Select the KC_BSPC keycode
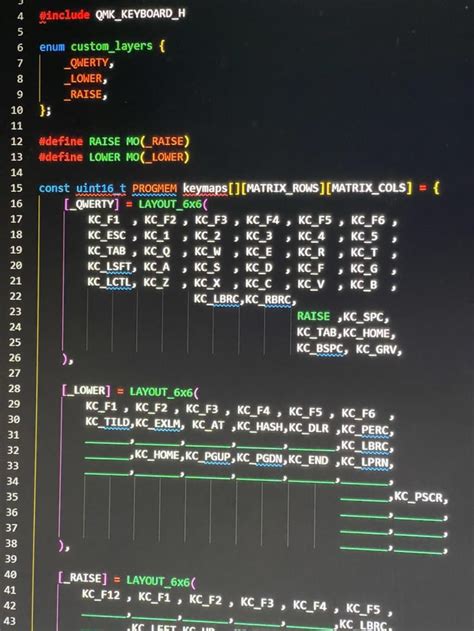 320,348
